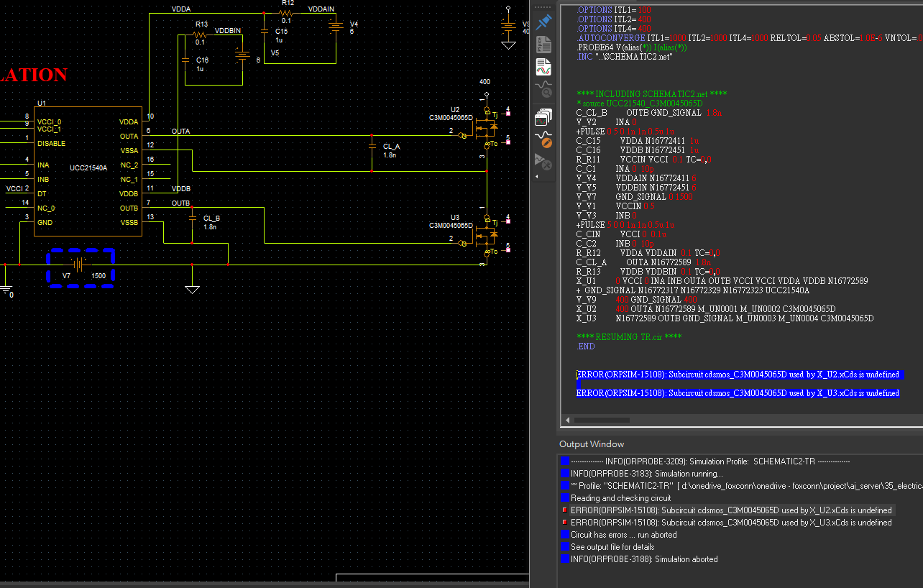Click the 1500 value of V7
This screenshot has width=923, height=588.
coord(98,275)
